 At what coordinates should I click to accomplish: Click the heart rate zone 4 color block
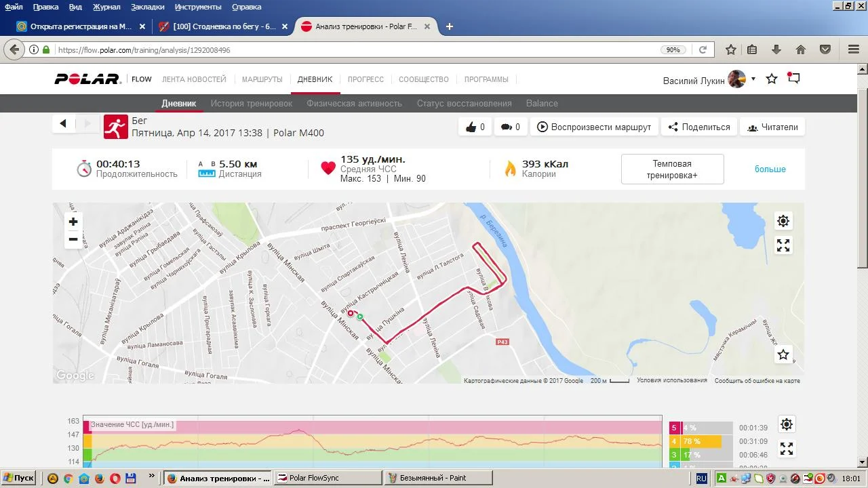[x=675, y=441]
